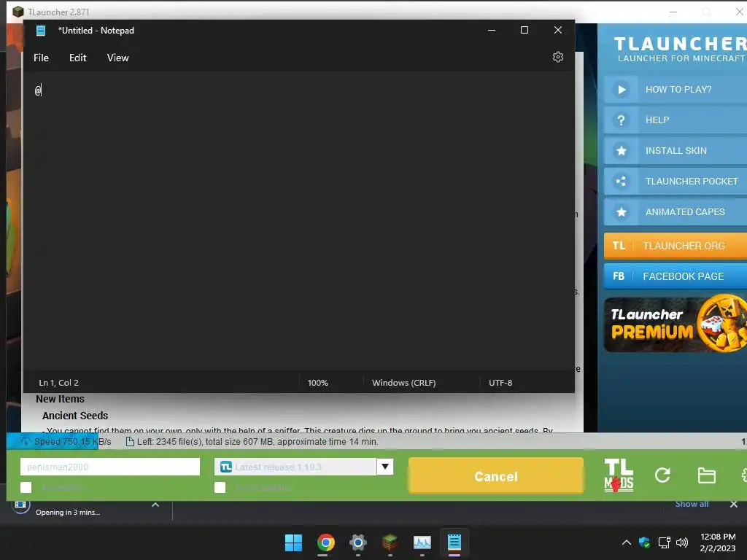Image resolution: width=747 pixels, height=560 pixels.
Task: Click the FB logo on Facebook button
Action: click(619, 276)
